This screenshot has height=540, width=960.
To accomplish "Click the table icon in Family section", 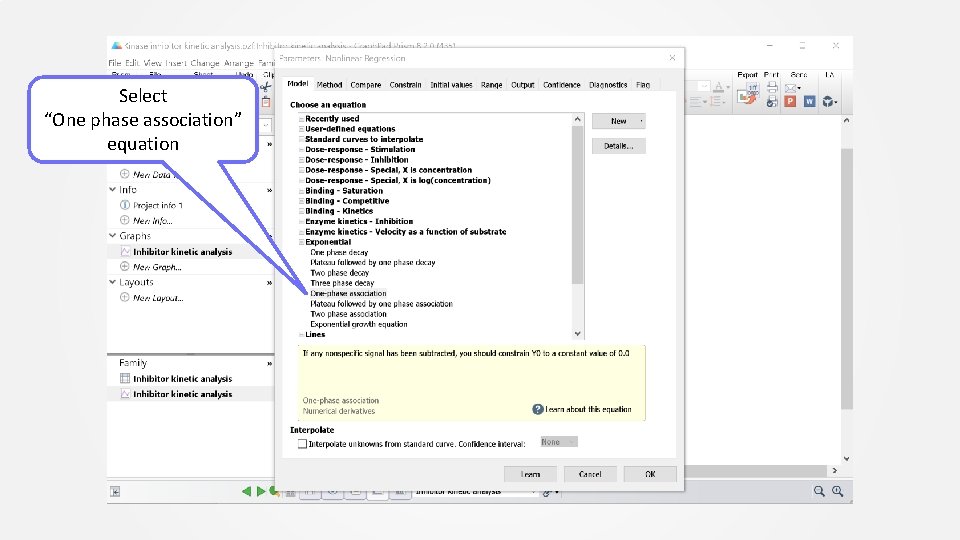I will (125, 378).
